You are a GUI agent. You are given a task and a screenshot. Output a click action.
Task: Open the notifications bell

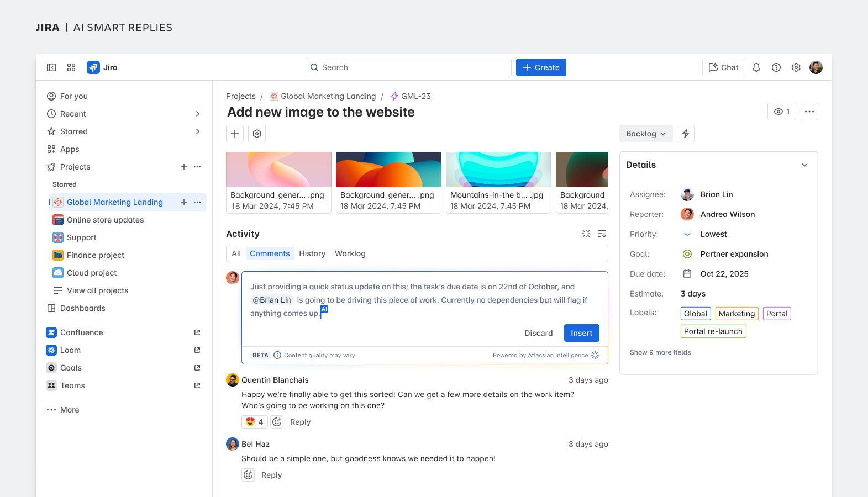756,67
